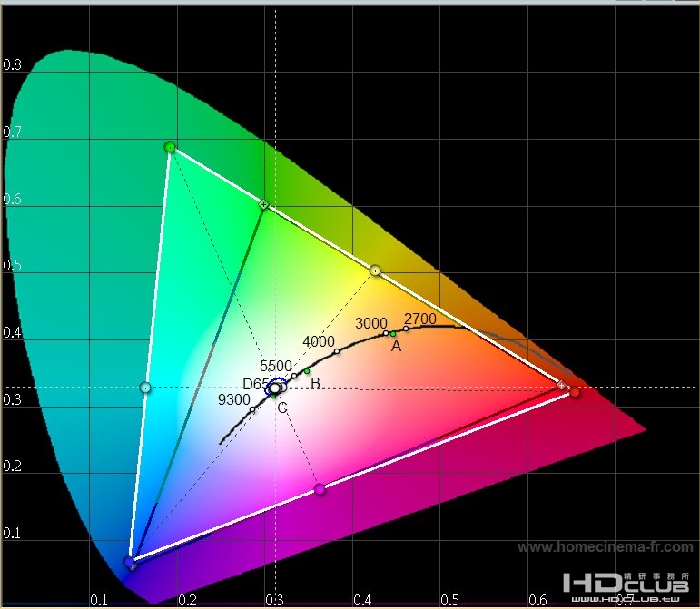700x609 pixels.
Task: Click the "9300" temperature label
Action: [234, 399]
